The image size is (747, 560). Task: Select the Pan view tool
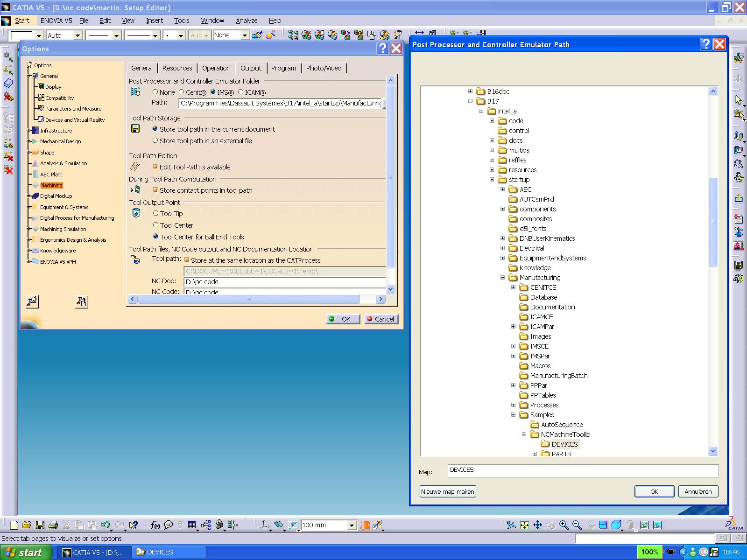coord(537,525)
